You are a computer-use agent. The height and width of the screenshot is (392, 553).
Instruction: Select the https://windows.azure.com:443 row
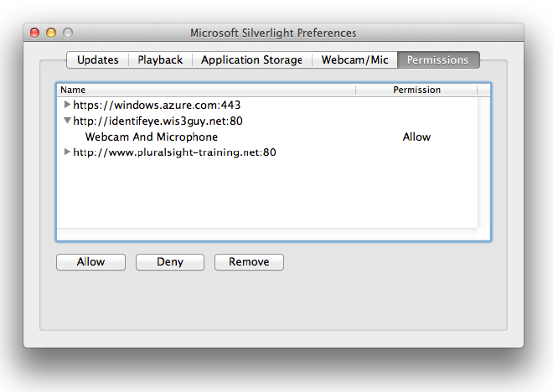tap(267, 105)
